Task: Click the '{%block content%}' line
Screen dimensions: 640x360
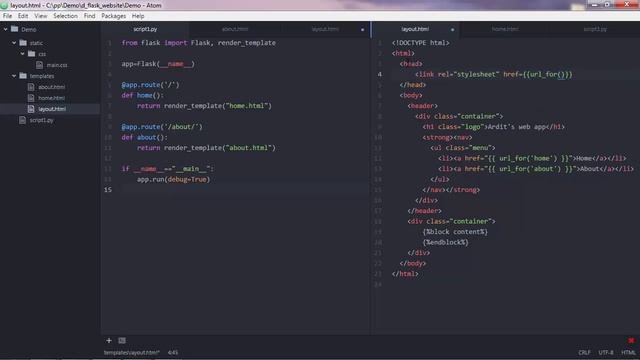Action: pos(455,232)
